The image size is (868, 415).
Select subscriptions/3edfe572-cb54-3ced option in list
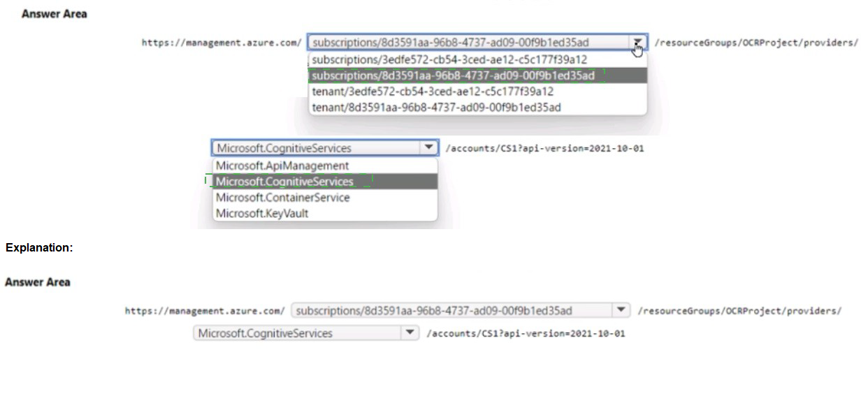click(x=449, y=59)
